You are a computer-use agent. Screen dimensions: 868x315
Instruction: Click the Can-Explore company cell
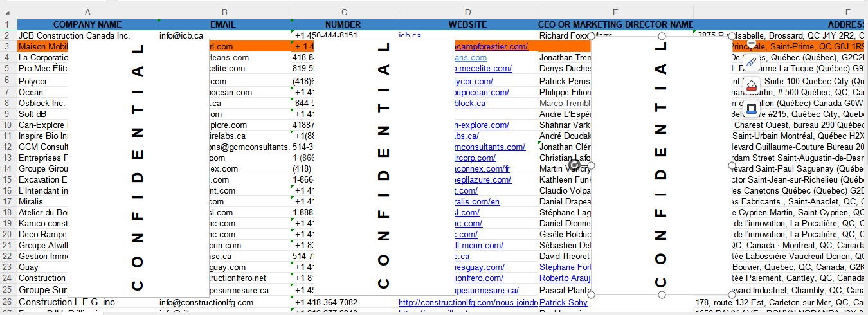pos(42,125)
